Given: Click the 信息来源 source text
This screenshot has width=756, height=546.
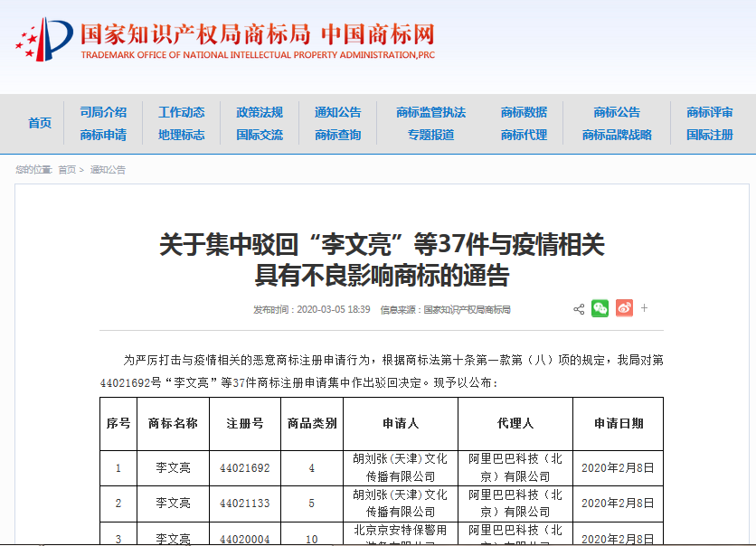Looking at the screenshot, I should click(446, 309).
